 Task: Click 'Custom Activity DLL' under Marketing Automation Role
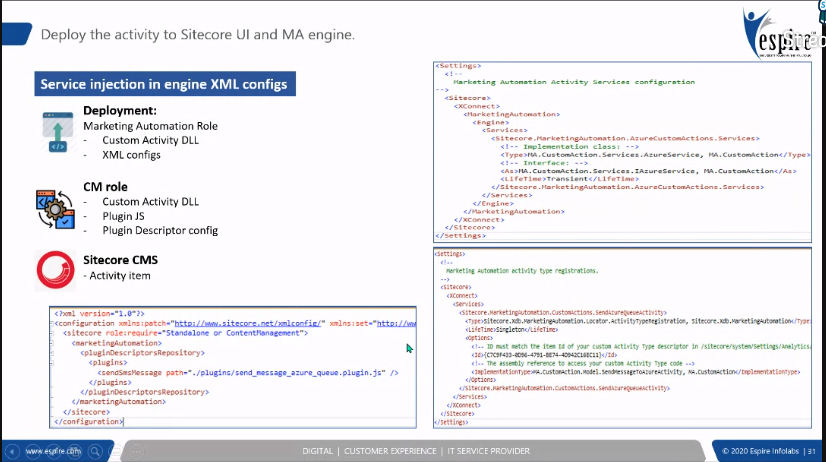[151, 140]
